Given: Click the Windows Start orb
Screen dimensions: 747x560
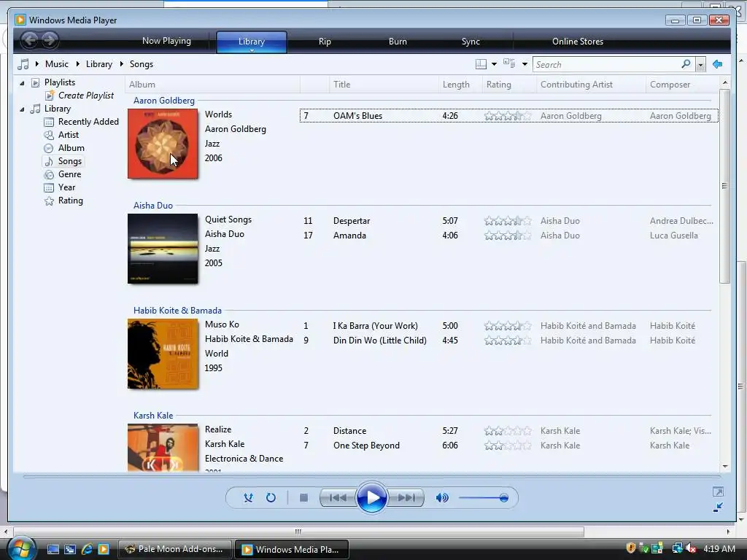Looking at the screenshot, I should click(21, 549).
